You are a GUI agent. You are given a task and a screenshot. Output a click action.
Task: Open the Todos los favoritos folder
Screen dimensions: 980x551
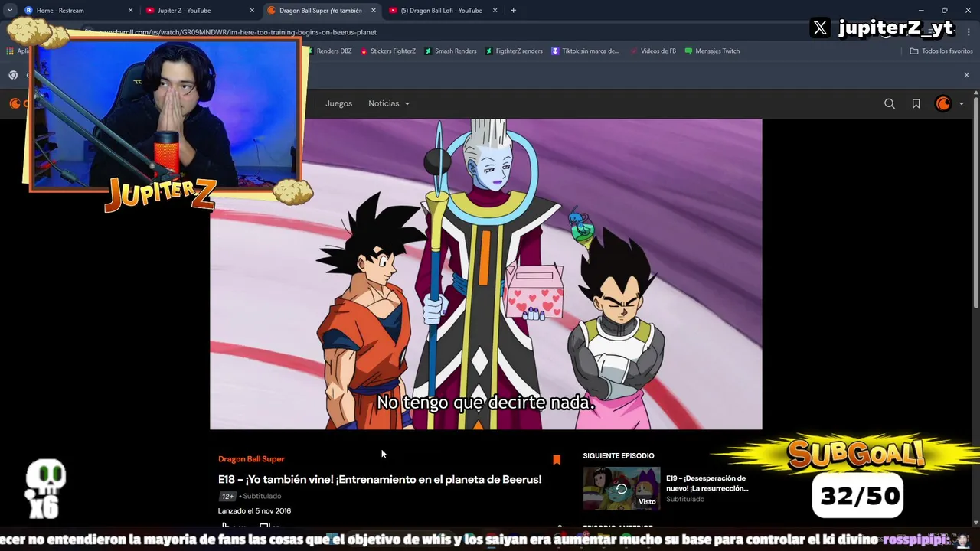click(x=941, y=51)
